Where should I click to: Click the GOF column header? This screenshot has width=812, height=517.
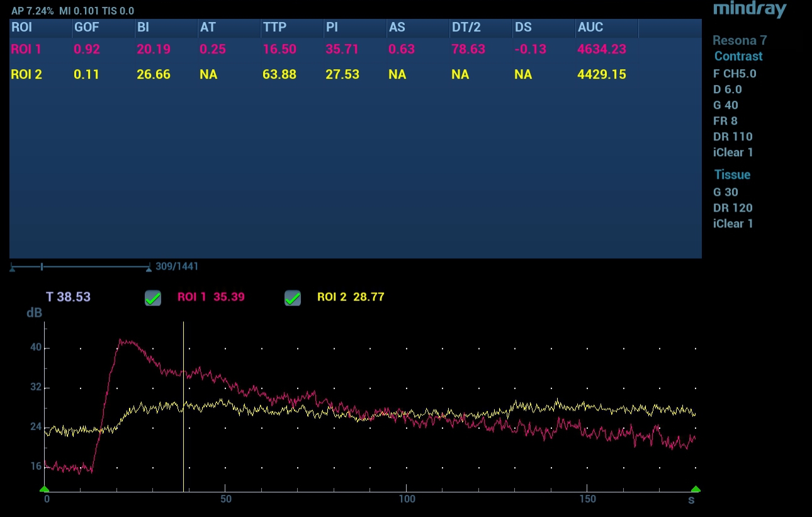tap(87, 28)
